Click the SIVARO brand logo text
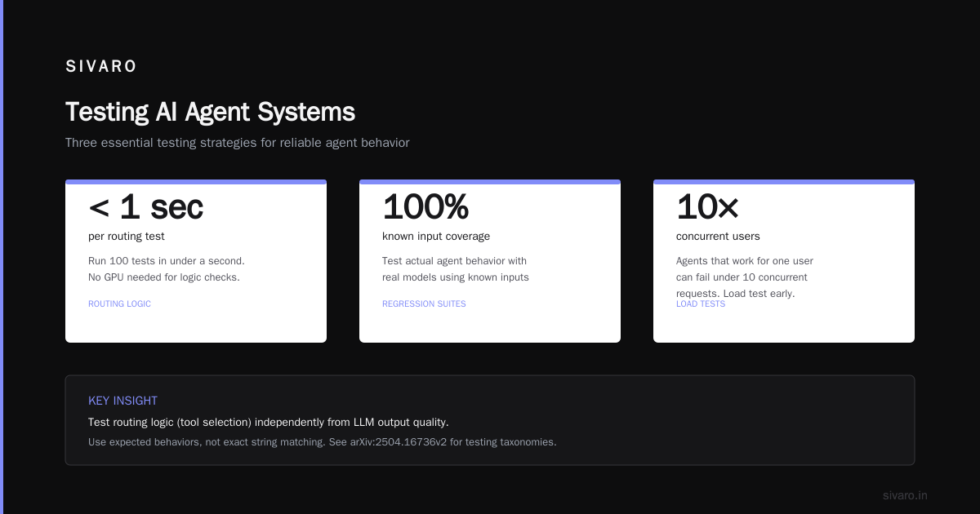Screen dimensions: 980x514 [101, 67]
